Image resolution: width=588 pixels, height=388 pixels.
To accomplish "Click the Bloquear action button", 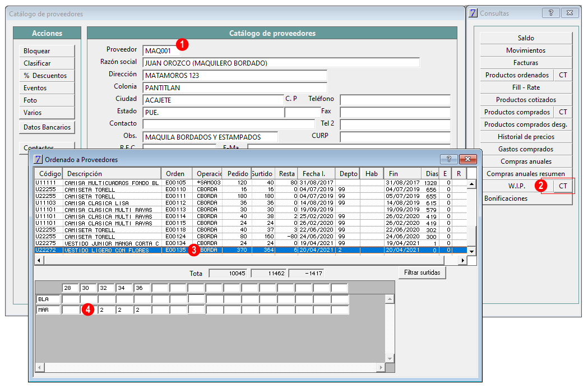I will pyautogui.click(x=47, y=51).
